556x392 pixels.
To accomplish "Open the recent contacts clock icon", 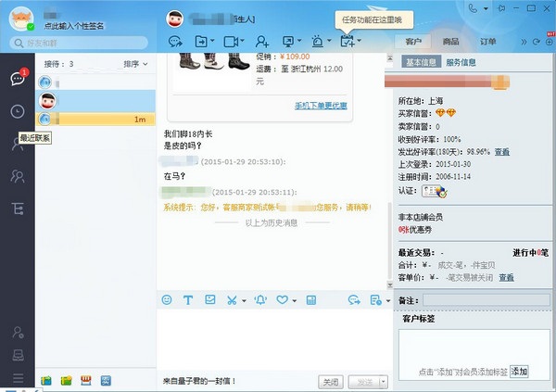I will pos(18,111).
